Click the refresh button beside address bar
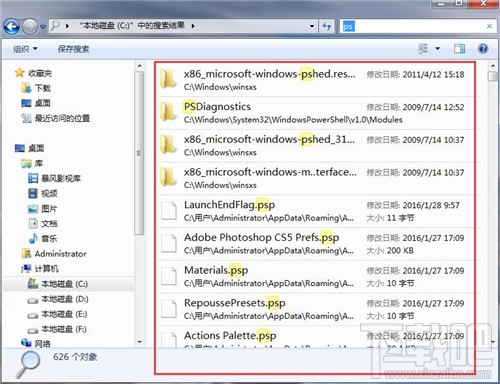Screen dimensions: 500x384 327,26
